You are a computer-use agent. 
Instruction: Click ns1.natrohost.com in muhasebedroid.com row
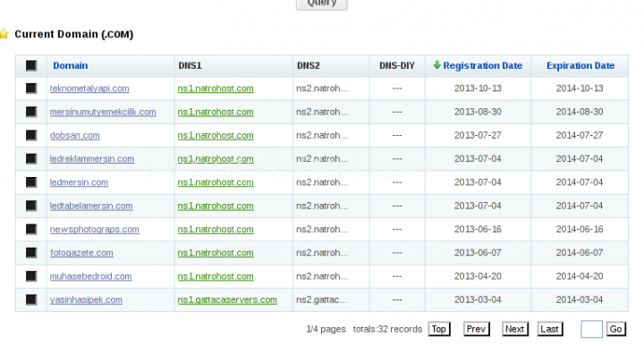pyautogui.click(x=216, y=276)
